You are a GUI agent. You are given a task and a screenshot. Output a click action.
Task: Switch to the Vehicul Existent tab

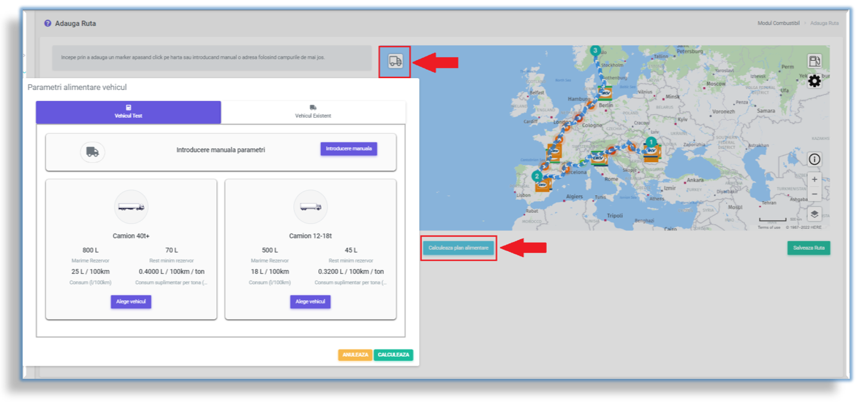pyautogui.click(x=313, y=112)
